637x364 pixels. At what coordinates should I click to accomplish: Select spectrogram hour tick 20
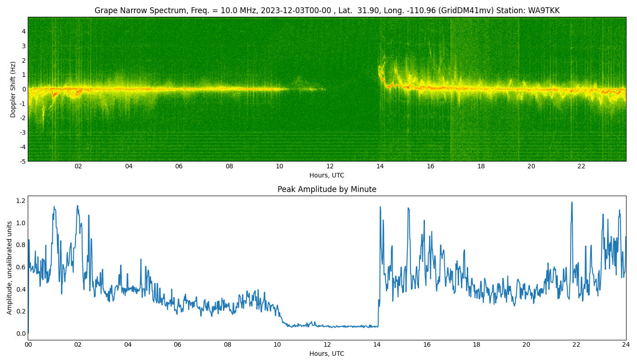pyautogui.click(x=531, y=167)
